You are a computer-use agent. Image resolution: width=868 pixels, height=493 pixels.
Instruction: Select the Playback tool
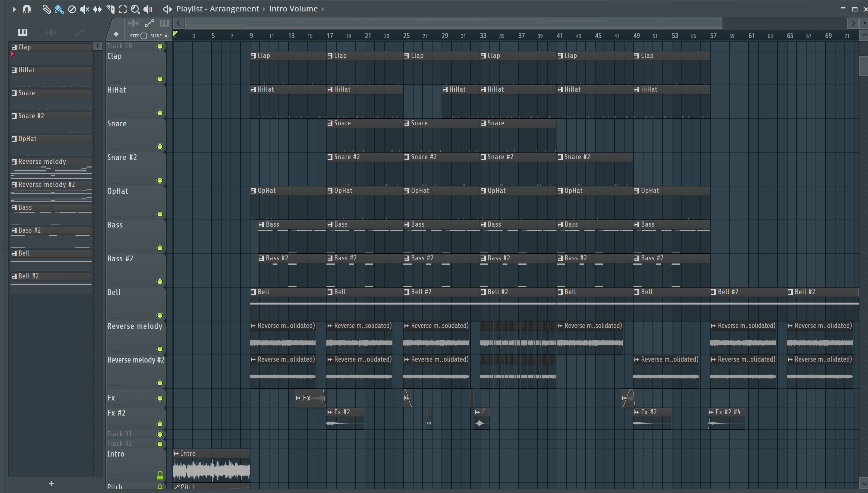[x=148, y=9]
